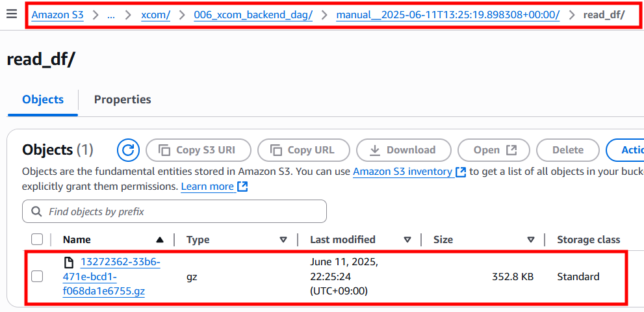644x312 pixels.
Task: Sort by Size column arrow
Action: (531, 240)
